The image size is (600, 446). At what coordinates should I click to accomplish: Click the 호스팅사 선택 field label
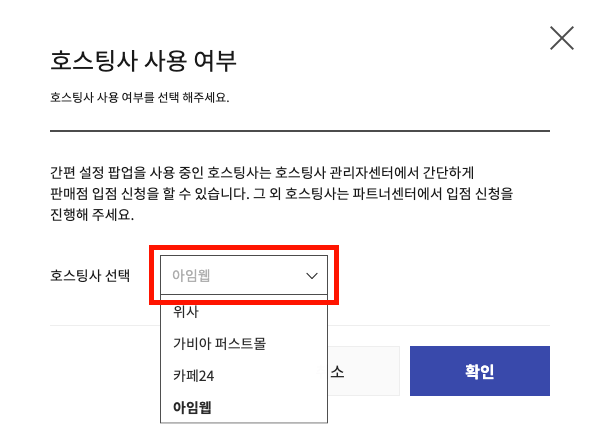tap(90, 275)
